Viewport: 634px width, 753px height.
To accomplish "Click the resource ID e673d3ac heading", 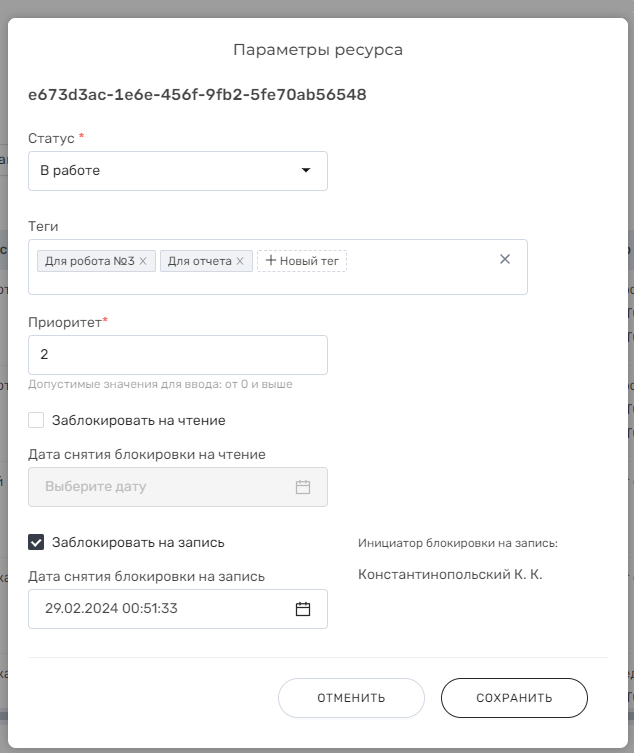I will coord(197,95).
